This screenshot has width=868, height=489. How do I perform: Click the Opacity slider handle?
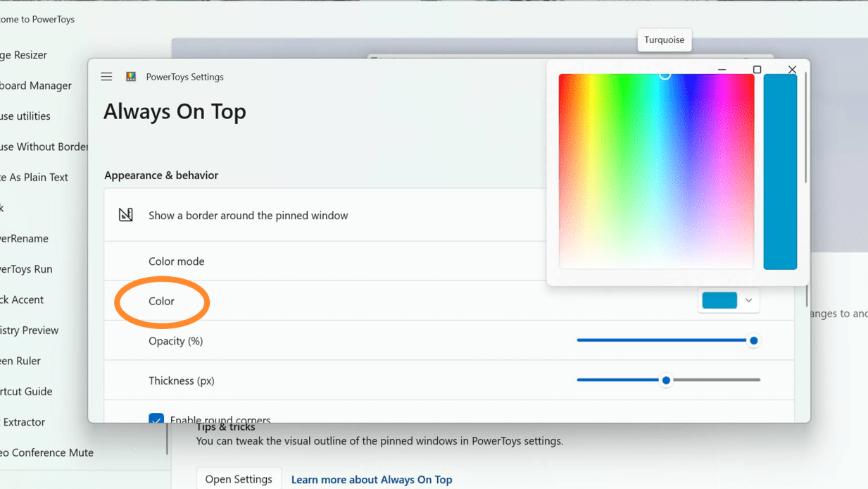753,340
